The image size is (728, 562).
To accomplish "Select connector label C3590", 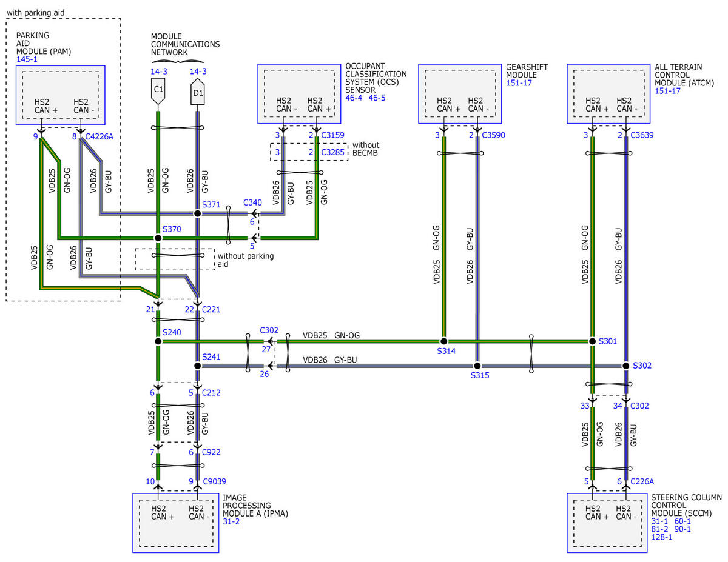I will (492, 135).
